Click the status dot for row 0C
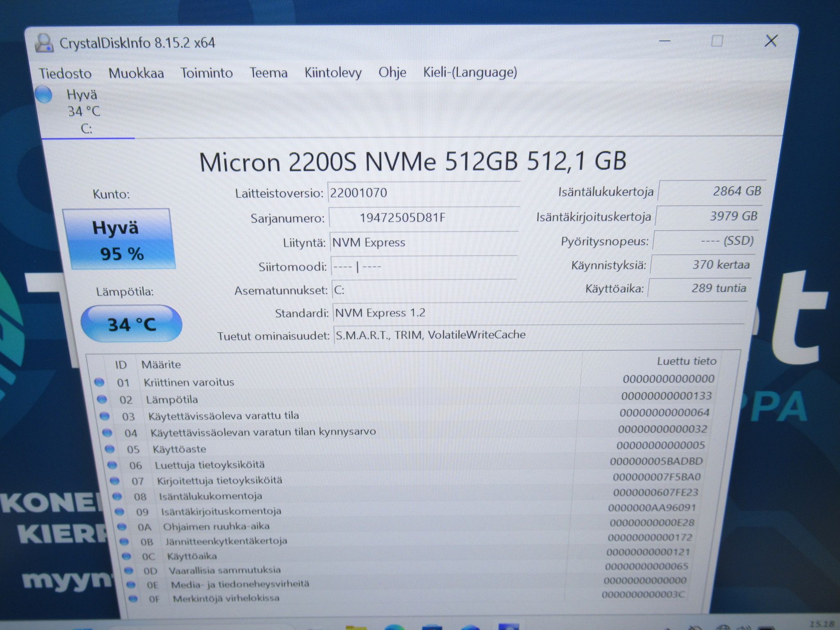 click(126, 556)
